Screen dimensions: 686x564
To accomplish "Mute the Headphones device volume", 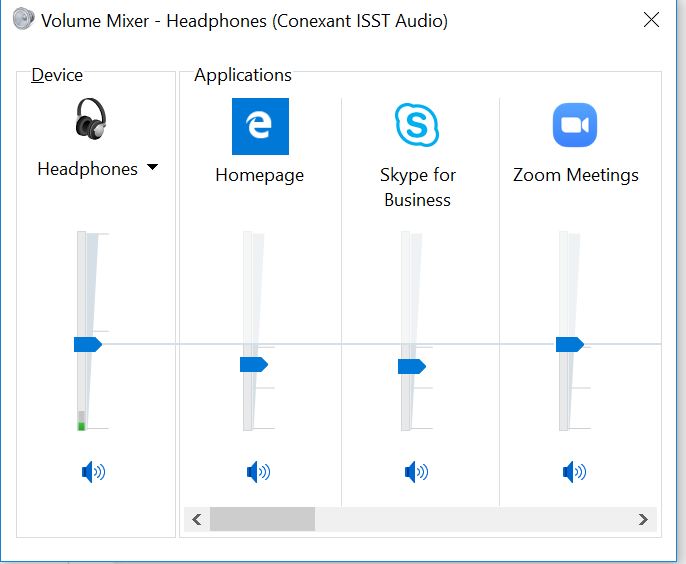I will click(93, 472).
